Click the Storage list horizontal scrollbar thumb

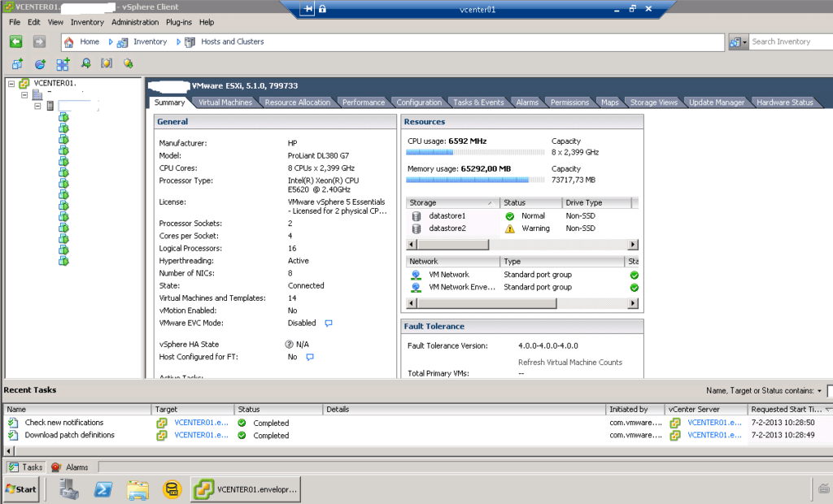tap(452, 245)
